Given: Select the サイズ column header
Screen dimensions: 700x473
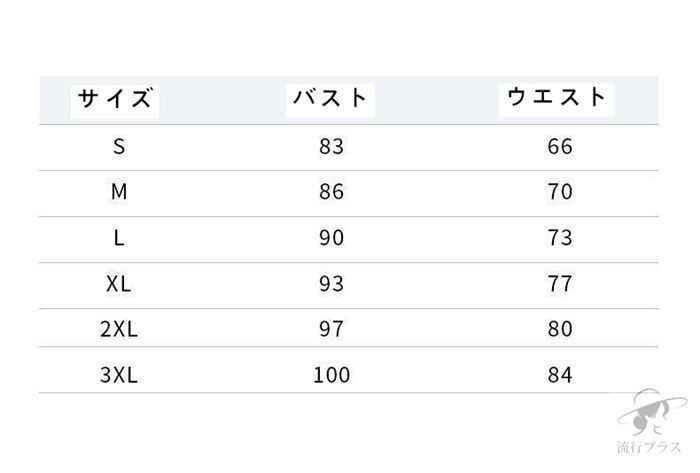Looking at the screenshot, I should (x=117, y=99).
